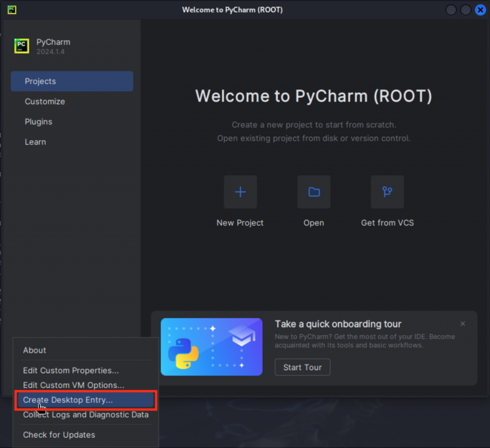Click the PyCharm logo in the sidebar

(x=22, y=46)
